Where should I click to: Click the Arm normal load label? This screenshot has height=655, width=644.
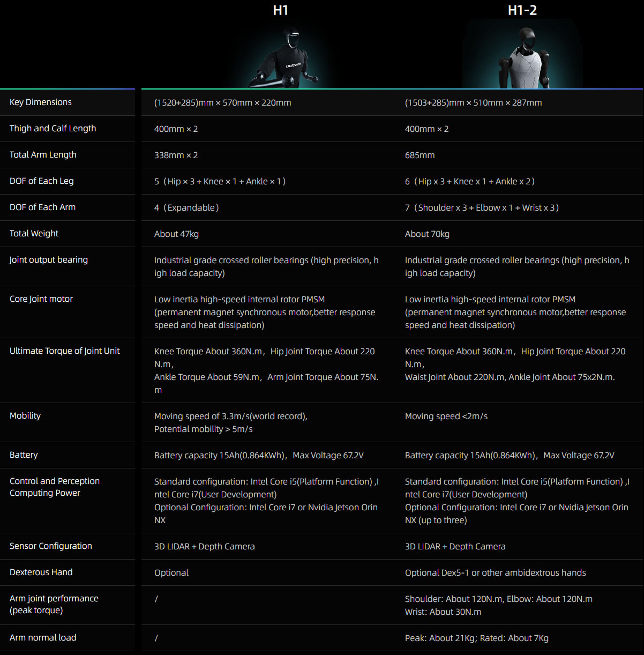[x=43, y=637]
